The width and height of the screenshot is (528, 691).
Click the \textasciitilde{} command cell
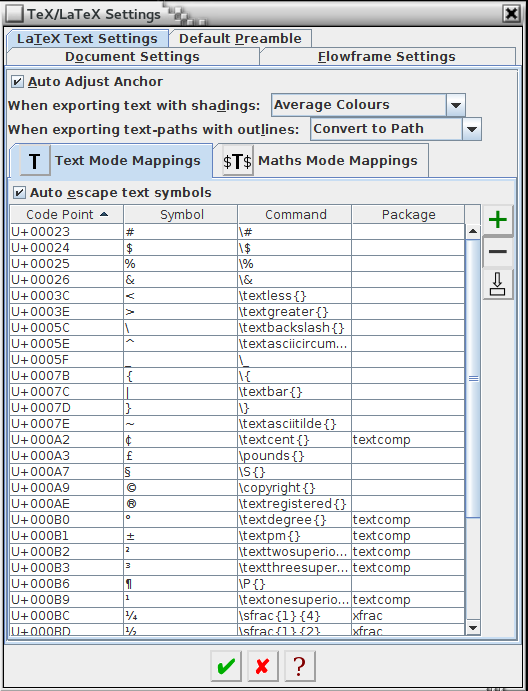click(x=295, y=424)
